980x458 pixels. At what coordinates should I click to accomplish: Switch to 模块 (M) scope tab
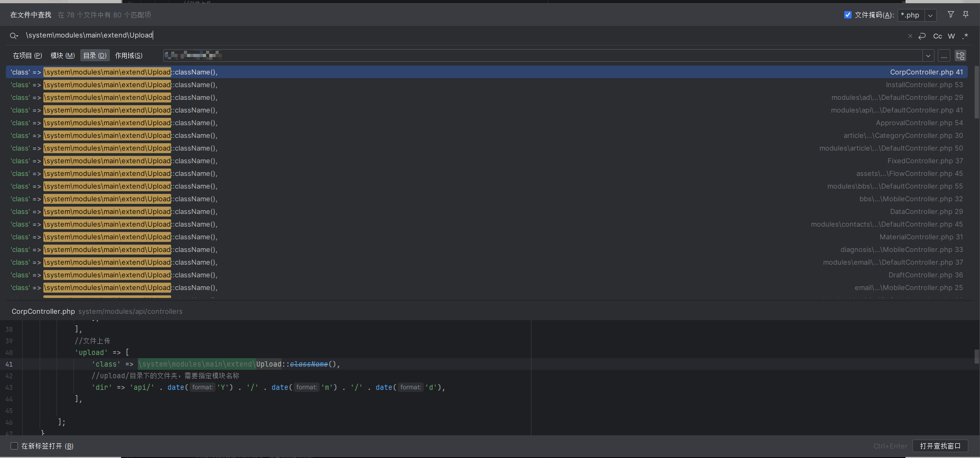(x=62, y=55)
